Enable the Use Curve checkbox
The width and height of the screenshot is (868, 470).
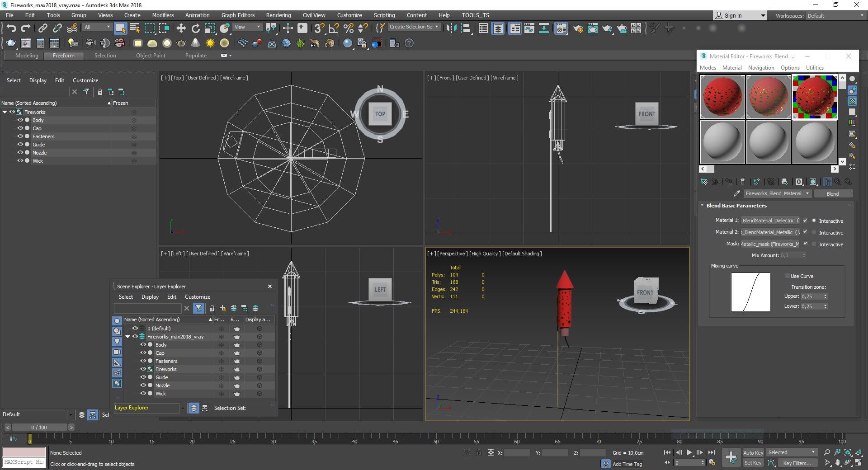[787, 276]
